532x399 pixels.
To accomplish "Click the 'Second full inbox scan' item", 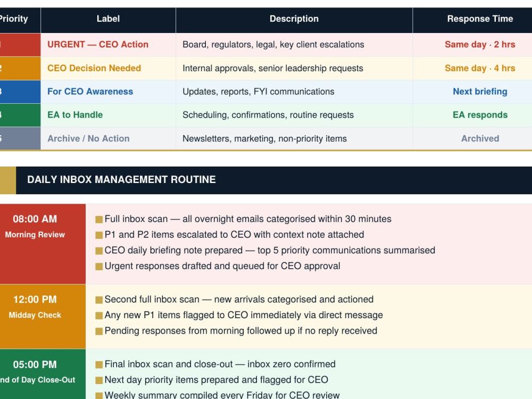I will click(239, 299).
